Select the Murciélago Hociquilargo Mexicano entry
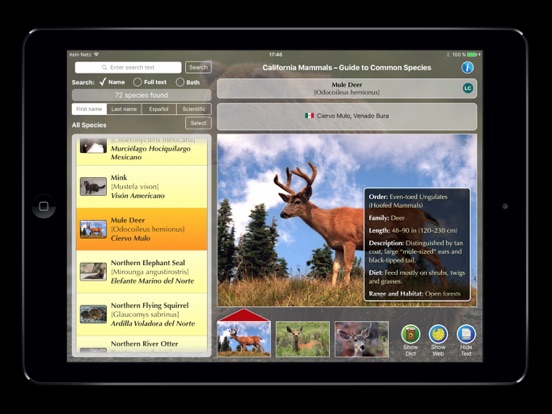This screenshot has width=552, height=414. (142, 152)
